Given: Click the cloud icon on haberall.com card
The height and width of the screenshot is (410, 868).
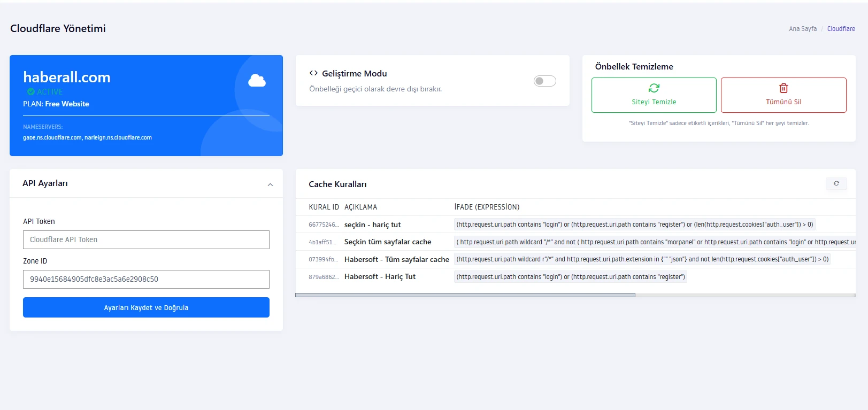Looking at the screenshot, I should click(x=257, y=81).
